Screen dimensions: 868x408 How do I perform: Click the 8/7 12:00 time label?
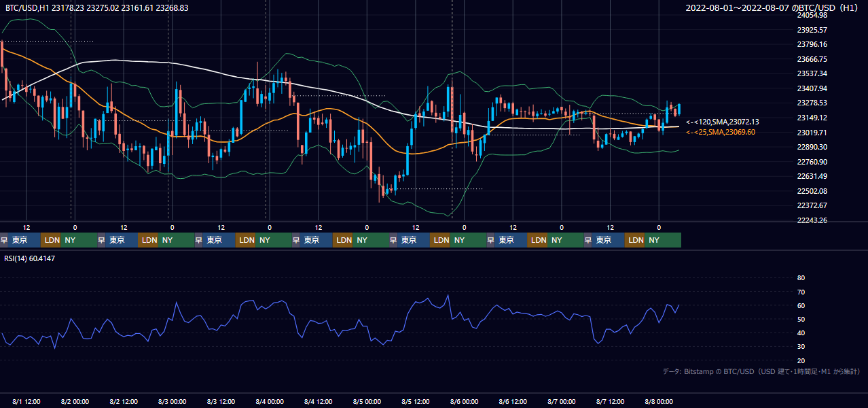[611, 402]
